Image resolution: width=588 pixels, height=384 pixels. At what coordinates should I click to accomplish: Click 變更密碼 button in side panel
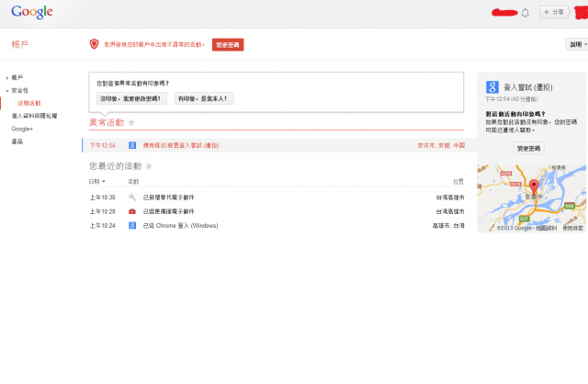point(529,149)
